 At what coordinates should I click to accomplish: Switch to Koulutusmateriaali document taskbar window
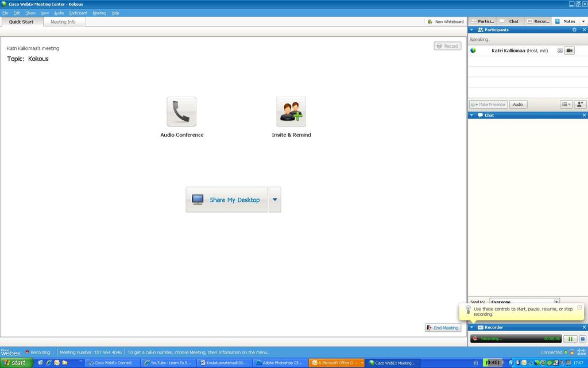pyautogui.click(x=225, y=363)
